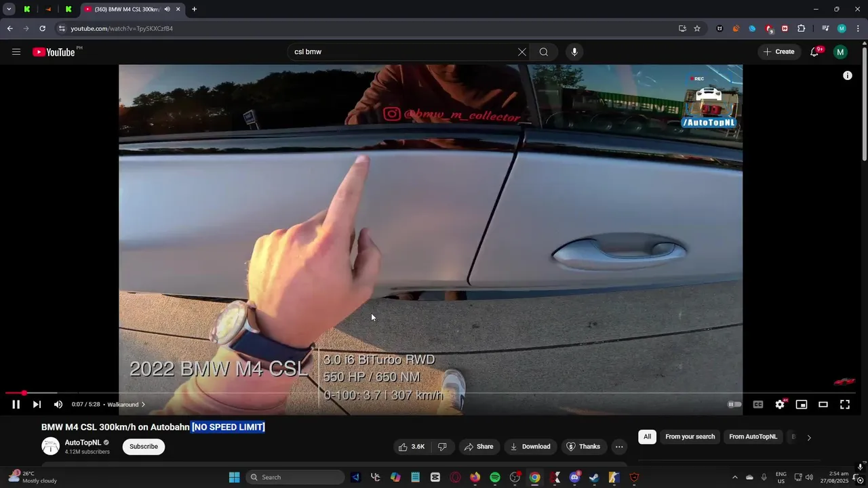Subscribe to AutoTopNL
This screenshot has height=488, width=868.
click(144, 447)
